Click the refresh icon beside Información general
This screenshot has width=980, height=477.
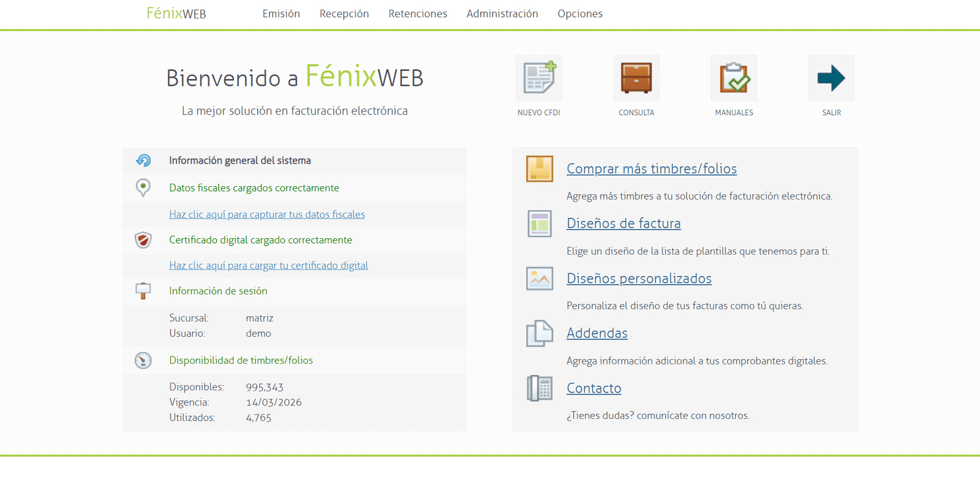[x=143, y=160]
